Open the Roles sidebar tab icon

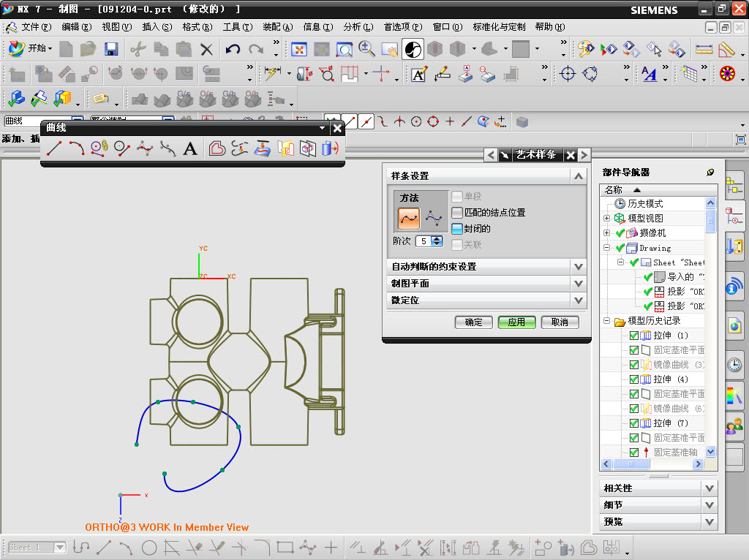pyautogui.click(x=734, y=425)
